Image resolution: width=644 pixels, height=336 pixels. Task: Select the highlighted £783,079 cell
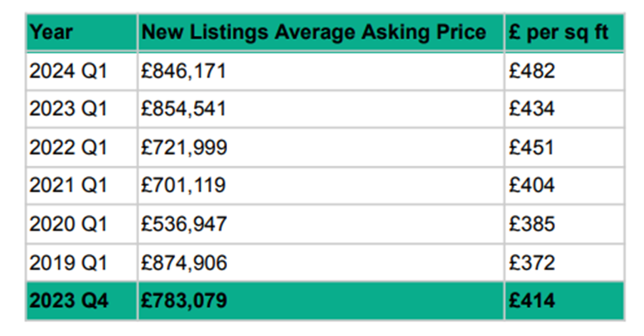[x=186, y=301]
